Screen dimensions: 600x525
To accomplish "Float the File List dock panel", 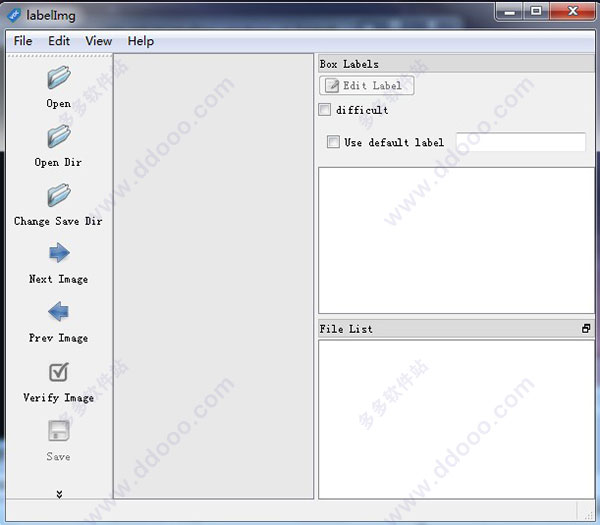I will 586,329.
